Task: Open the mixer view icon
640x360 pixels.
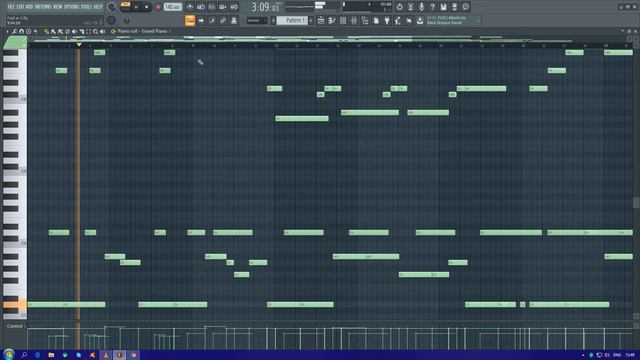Action: [354, 20]
